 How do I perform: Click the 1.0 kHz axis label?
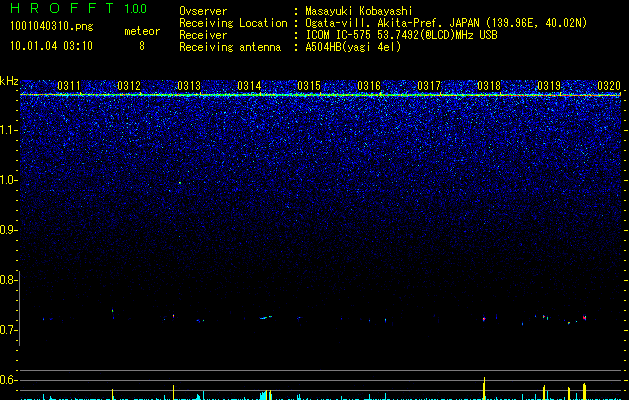point(8,180)
